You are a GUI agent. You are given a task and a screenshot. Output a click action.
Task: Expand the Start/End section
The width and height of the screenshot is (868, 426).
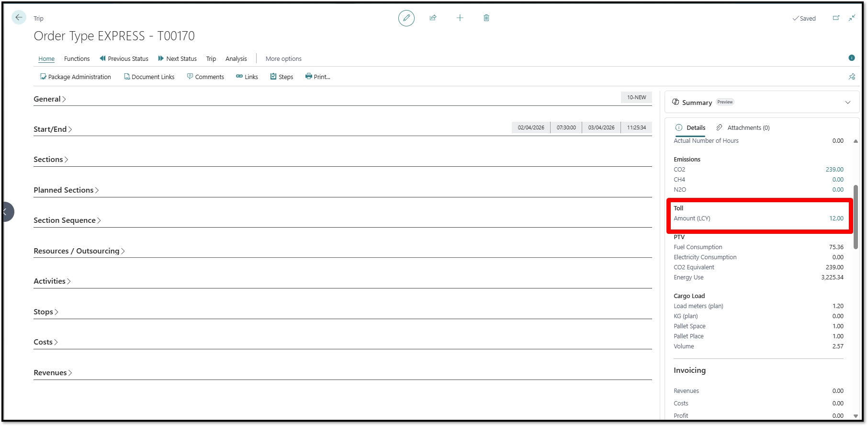pos(53,129)
